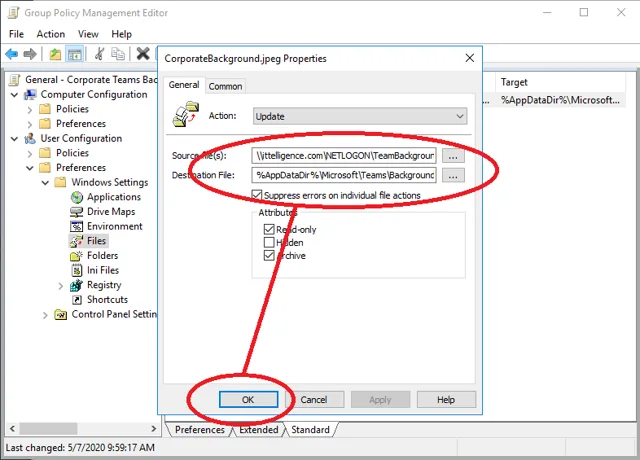Click the tree pane scroll right arrow
The width and height of the screenshot is (640, 460).
pyautogui.click(x=153, y=429)
